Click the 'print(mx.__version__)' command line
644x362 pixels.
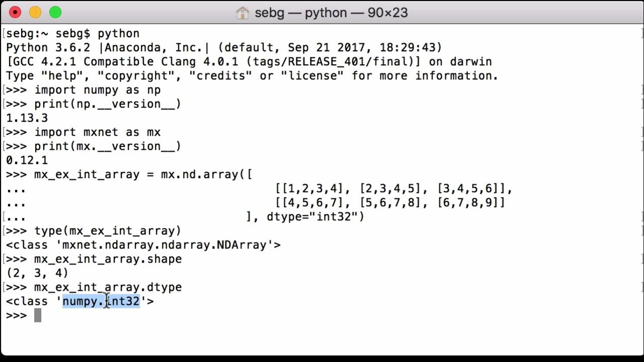tap(107, 146)
